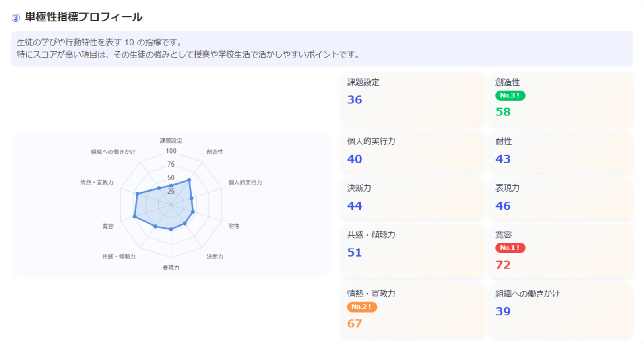Click the description line 生徒の学びや行動特性を表す 10 の指標です。
Image resolution: width=644 pixels, height=348 pixels.
[x=100, y=42]
